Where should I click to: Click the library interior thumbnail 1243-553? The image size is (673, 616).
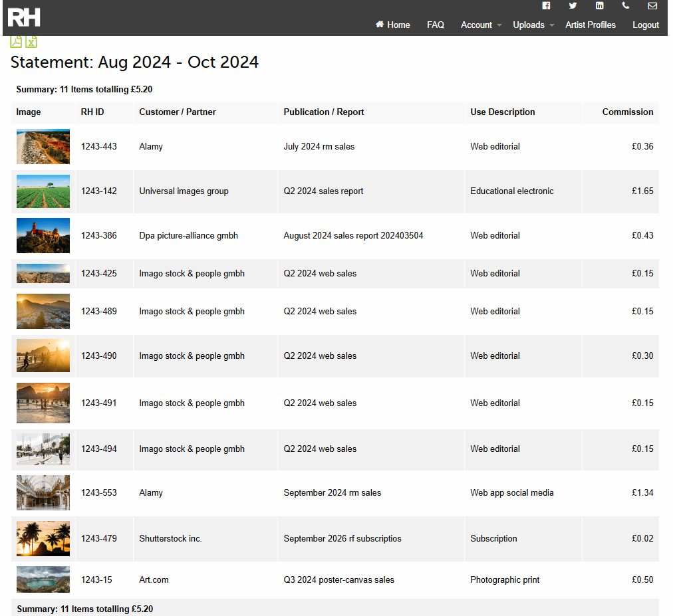click(x=43, y=493)
